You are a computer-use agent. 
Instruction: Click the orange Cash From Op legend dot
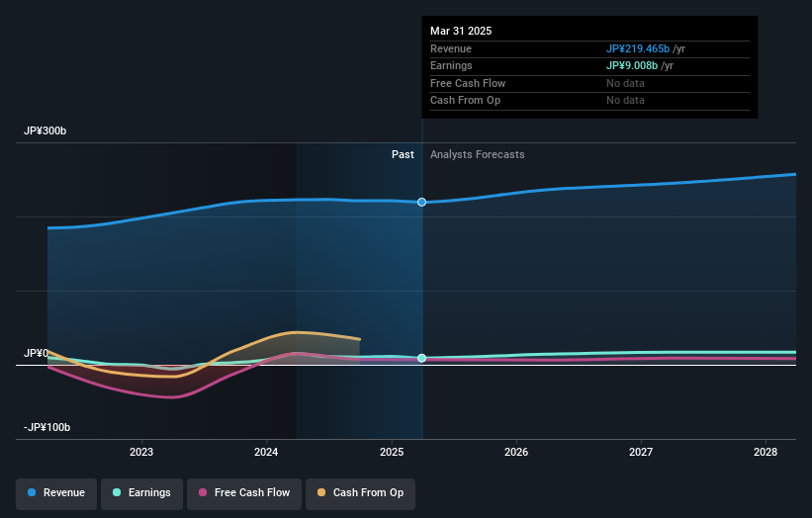[x=321, y=492]
